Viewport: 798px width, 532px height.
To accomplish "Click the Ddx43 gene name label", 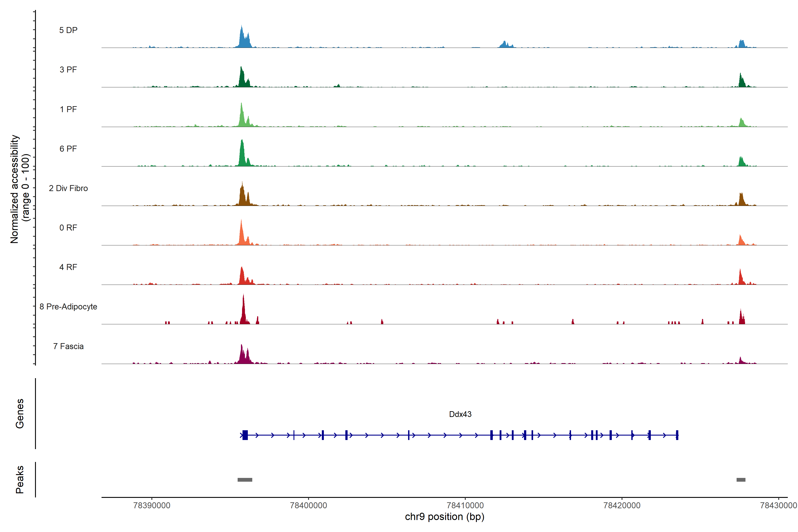I will (460, 414).
